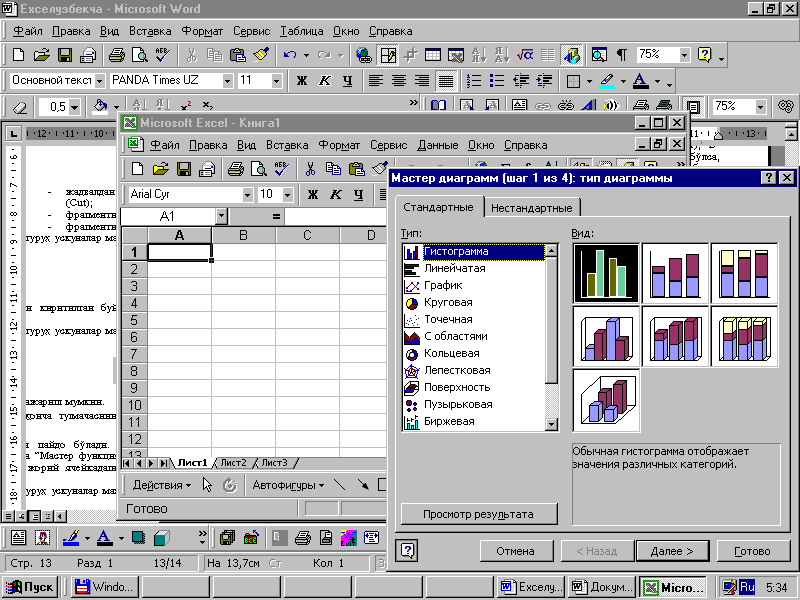The height and width of the screenshot is (600, 800).
Task: Open Excel's font size 10 dropdown
Action: (288, 194)
